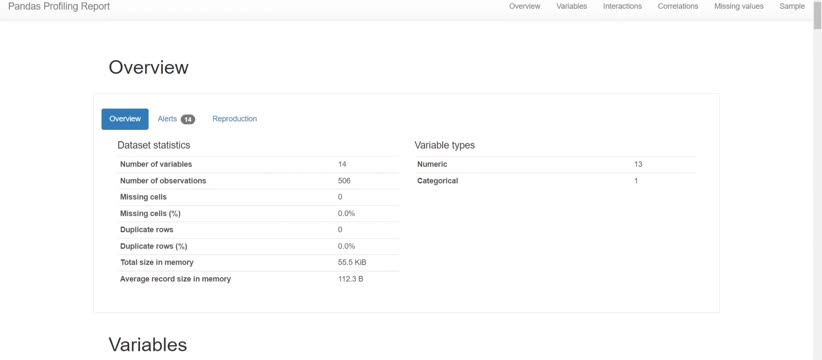The width and height of the screenshot is (822, 360).
Task: Click the Categorical variable type row
Action: (x=555, y=181)
